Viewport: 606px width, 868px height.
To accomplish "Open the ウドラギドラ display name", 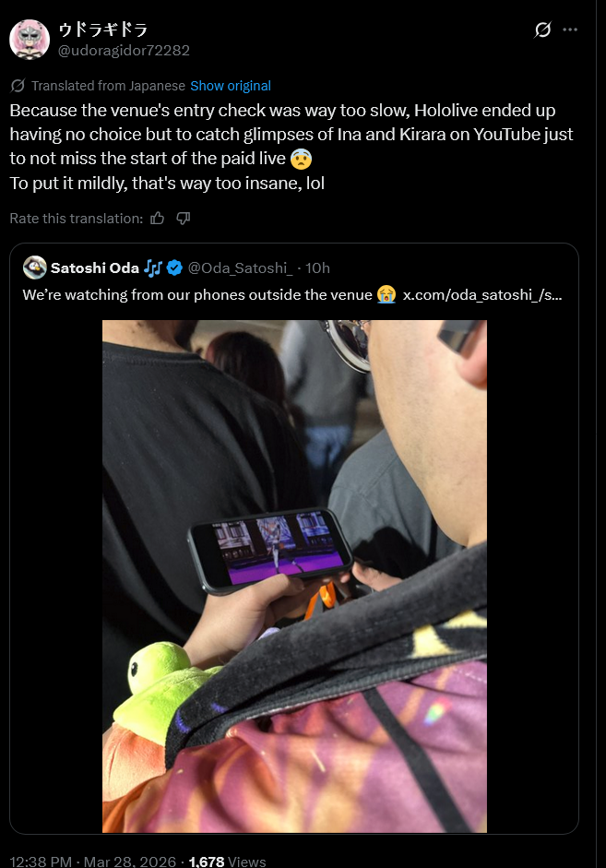I will [103, 29].
